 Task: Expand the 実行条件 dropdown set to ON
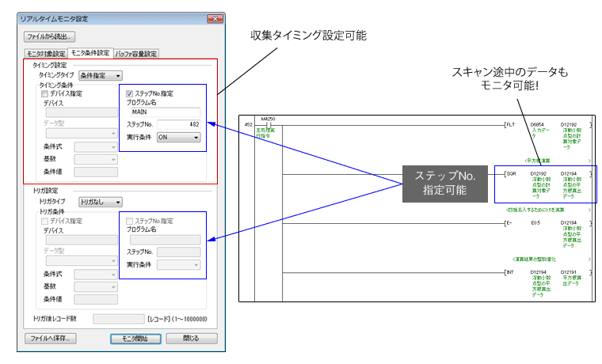point(179,137)
